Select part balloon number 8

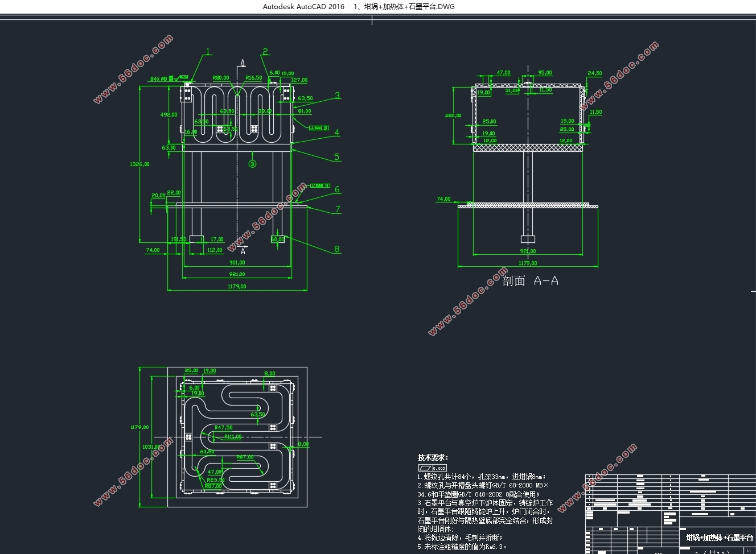[337, 249]
